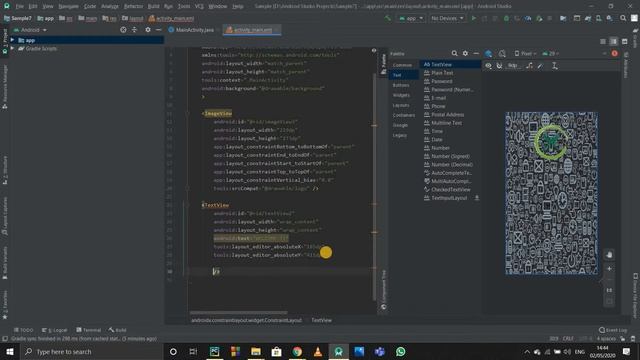Minimize the Palette panel

point(476,53)
